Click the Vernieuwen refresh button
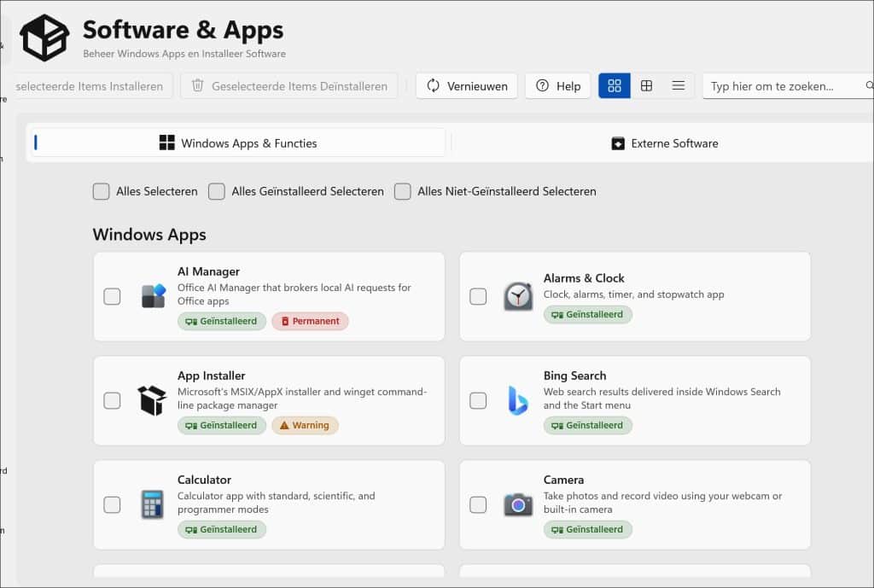 467,86
